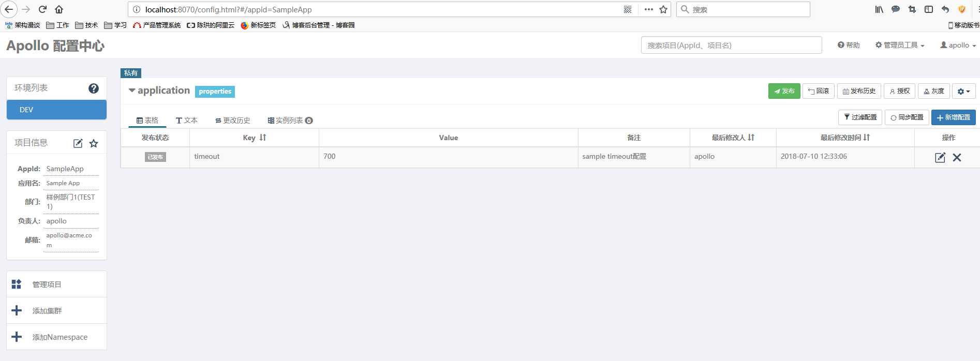Viewport: 980px width, 361px height.
Task: Edit project info with the pencil icon
Action: tap(78, 143)
